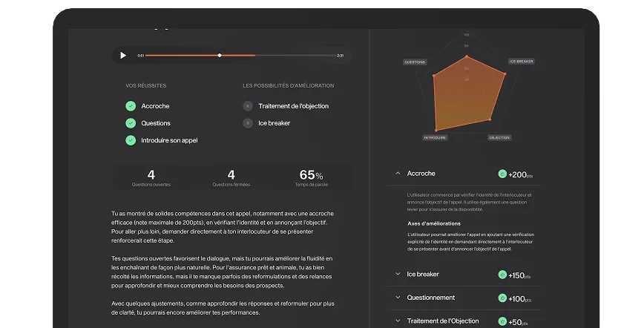
Task: Click the check icon for Introduire son appel
Action: pos(131,140)
